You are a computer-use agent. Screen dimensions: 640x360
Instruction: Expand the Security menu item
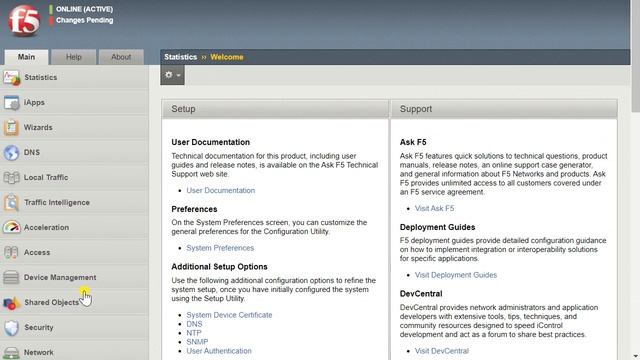pos(74,327)
